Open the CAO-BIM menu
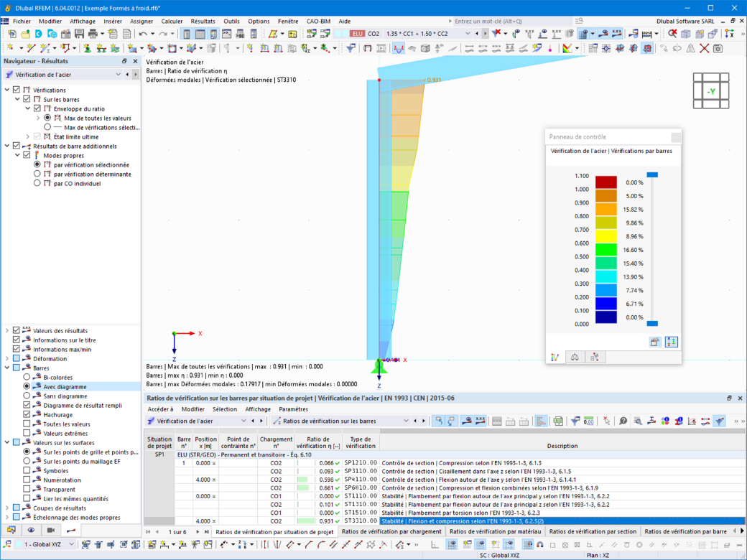 pos(319,21)
